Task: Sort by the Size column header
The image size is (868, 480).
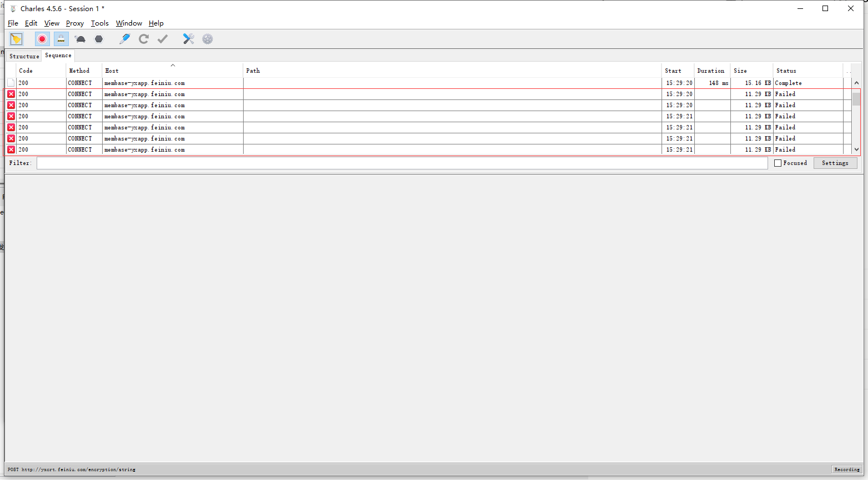Action: click(x=751, y=71)
